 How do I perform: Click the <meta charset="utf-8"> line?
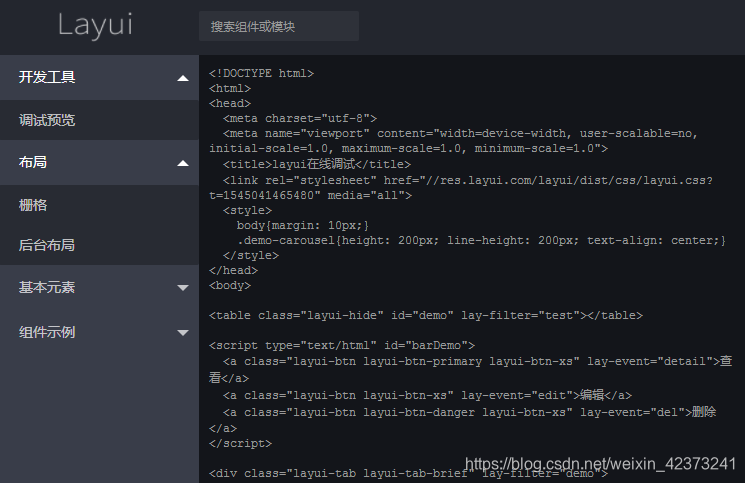tap(300, 118)
